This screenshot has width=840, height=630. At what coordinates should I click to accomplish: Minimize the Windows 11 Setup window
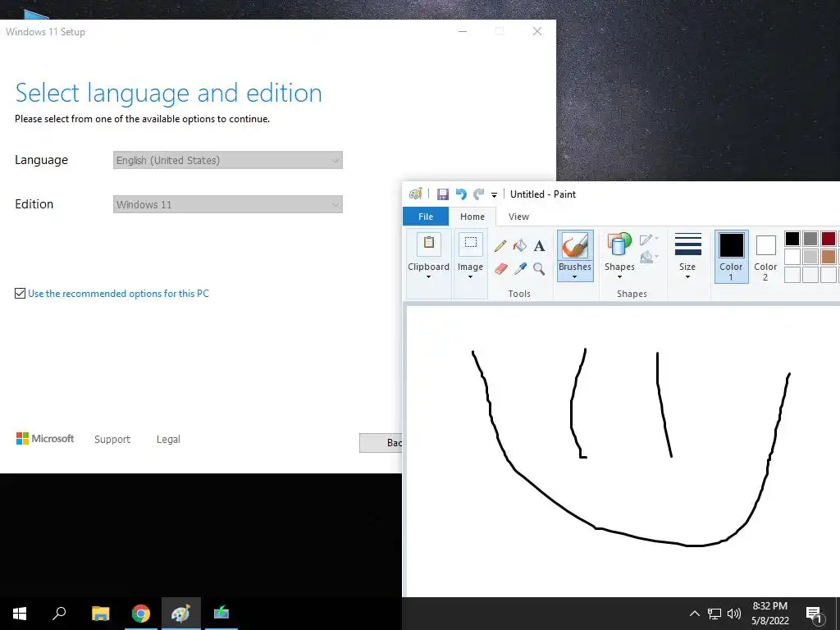click(463, 32)
